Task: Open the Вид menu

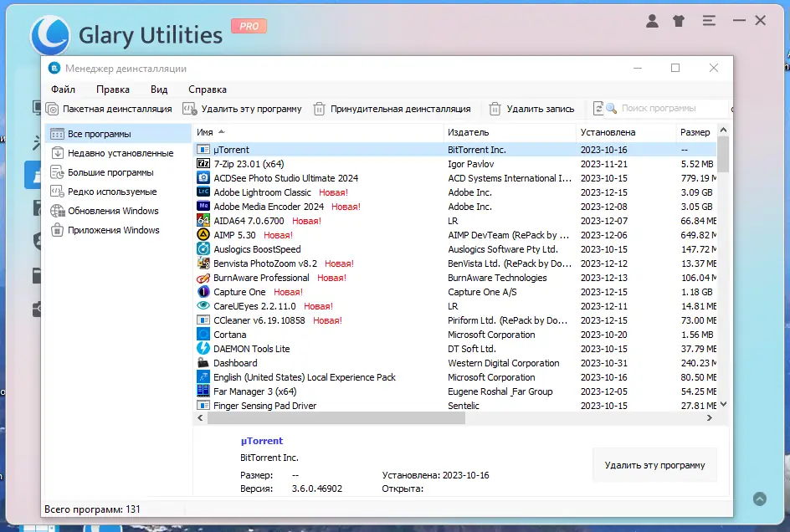Action: 158,89
